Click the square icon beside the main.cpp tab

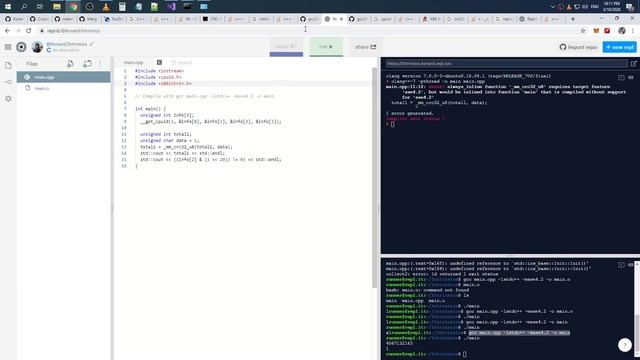(159, 62)
